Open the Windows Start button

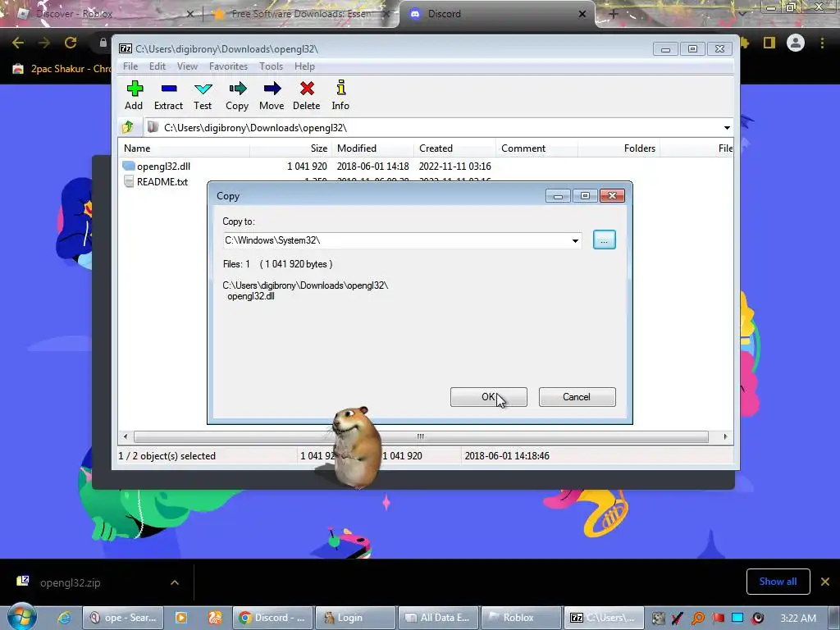click(21, 617)
